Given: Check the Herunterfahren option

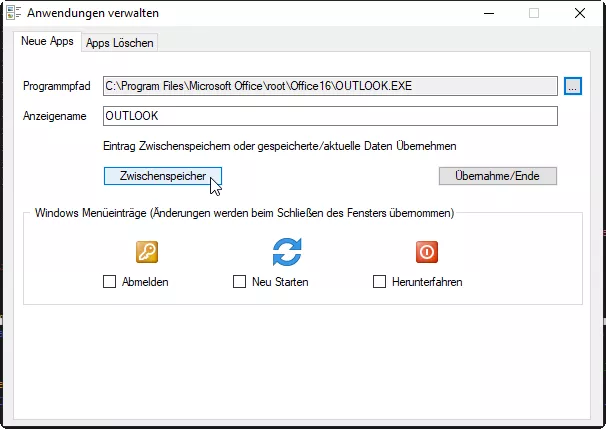Looking at the screenshot, I should (x=380, y=282).
